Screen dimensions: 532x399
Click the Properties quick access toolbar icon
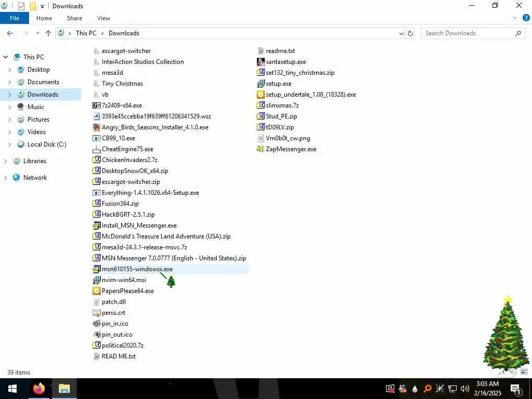click(x=21, y=6)
